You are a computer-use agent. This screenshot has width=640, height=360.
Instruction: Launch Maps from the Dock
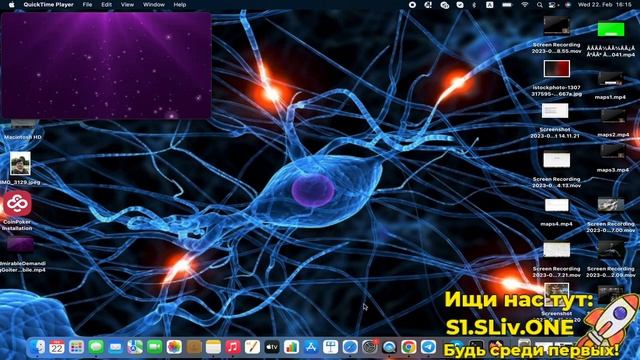tap(135, 347)
